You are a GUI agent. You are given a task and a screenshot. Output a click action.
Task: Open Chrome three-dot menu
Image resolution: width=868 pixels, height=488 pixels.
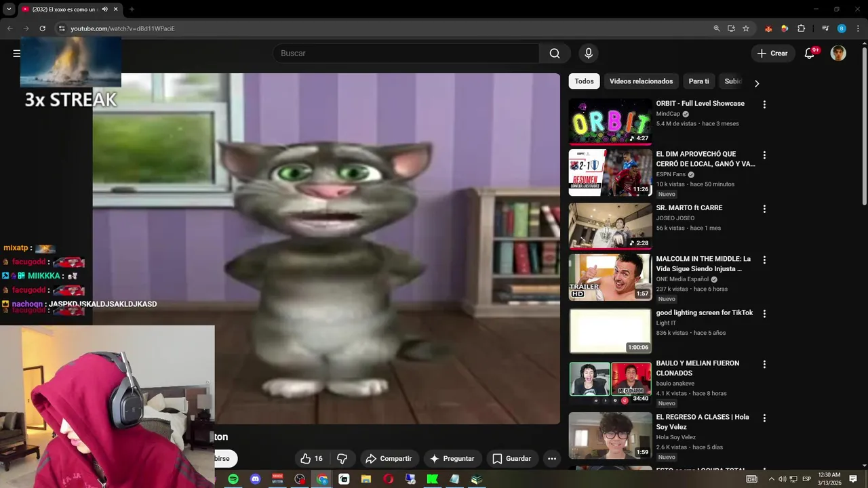pos(857,28)
